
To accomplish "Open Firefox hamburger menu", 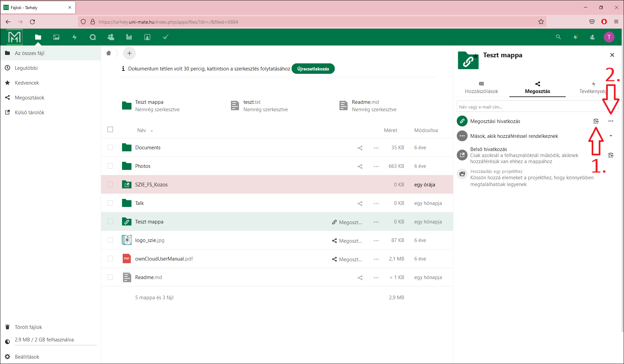I will pyautogui.click(x=616, y=22).
